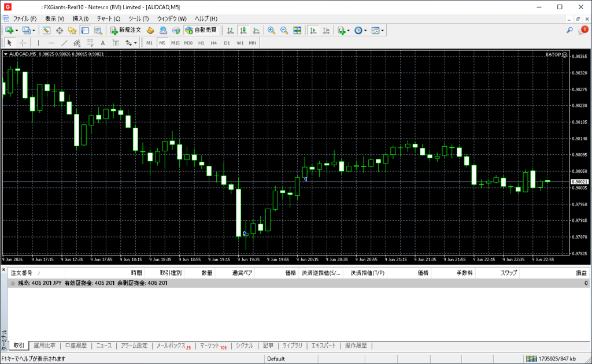
Task: Select the vertical line drawing tool
Action: pos(39,43)
